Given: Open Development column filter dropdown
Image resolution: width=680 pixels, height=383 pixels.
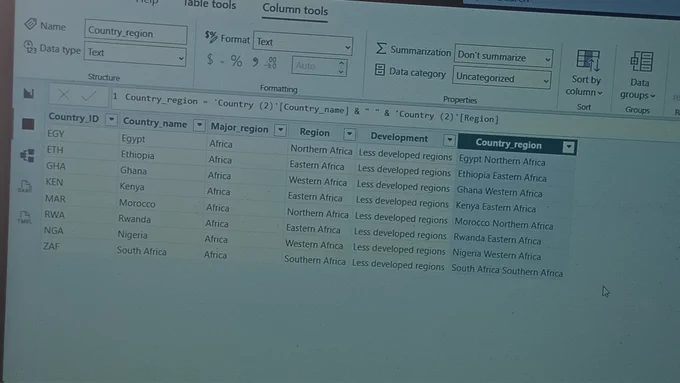Looking at the screenshot, I should coord(449,140).
